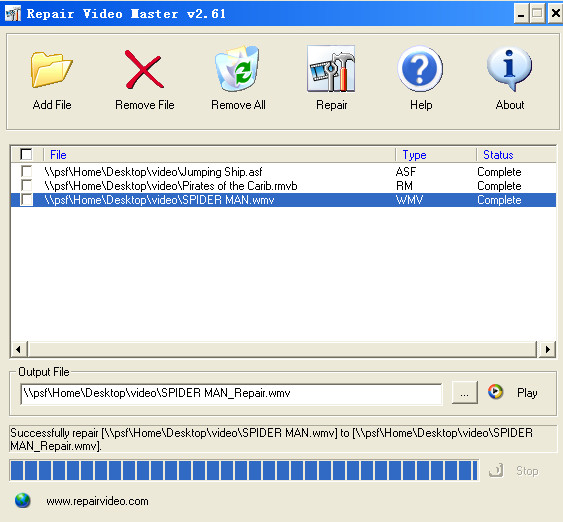Open the About info bubble icon
This screenshot has height=522, width=563.
pos(510,68)
